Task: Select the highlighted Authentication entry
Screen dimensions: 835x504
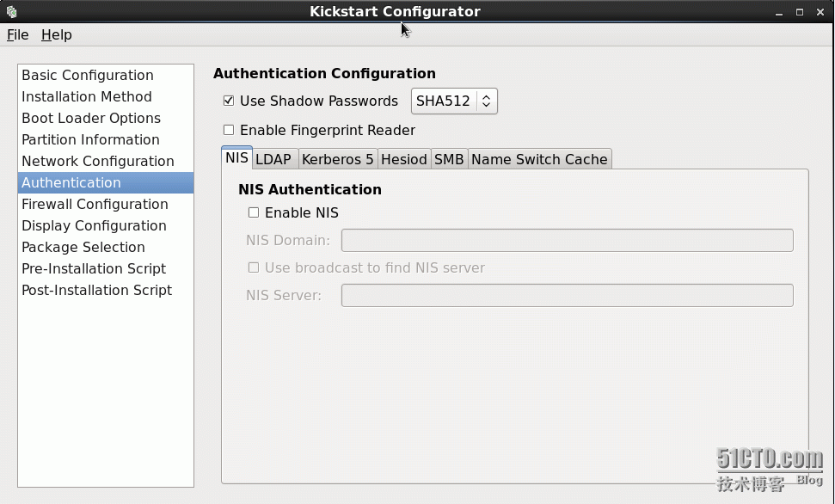Action: [106, 182]
